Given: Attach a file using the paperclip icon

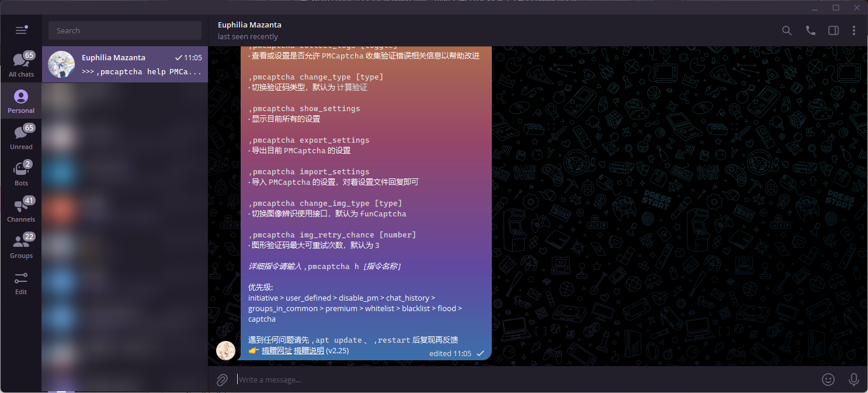Looking at the screenshot, I should (x=221, y=380).
